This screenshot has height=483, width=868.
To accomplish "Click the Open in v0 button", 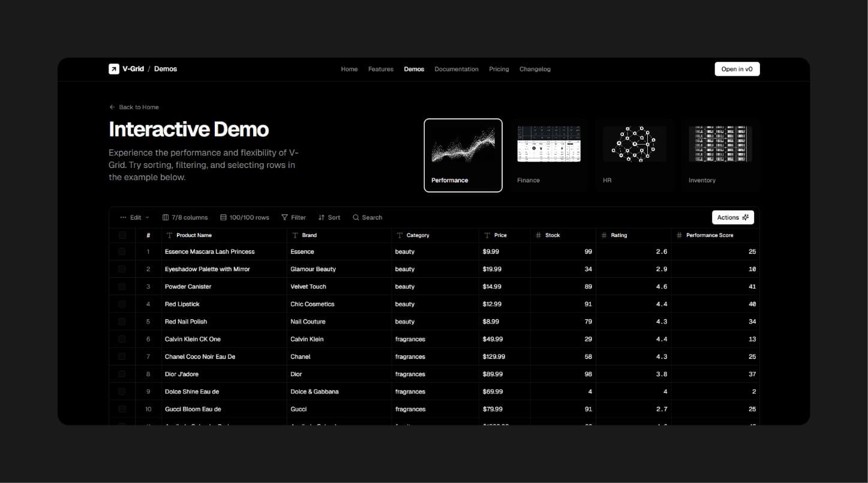I will (737, 69).
